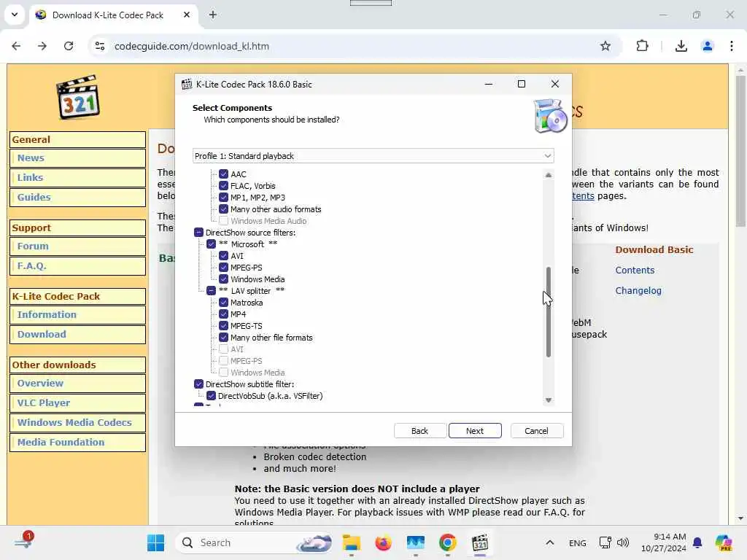The width and height of the screenshot is (747, 560).
Task: Close the Download K-Lite Codec Pack tab
Action: click(187, 15)
